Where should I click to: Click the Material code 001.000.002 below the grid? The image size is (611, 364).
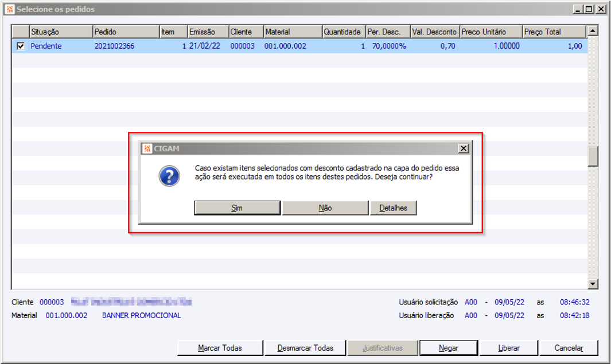[x=66, y=315]
